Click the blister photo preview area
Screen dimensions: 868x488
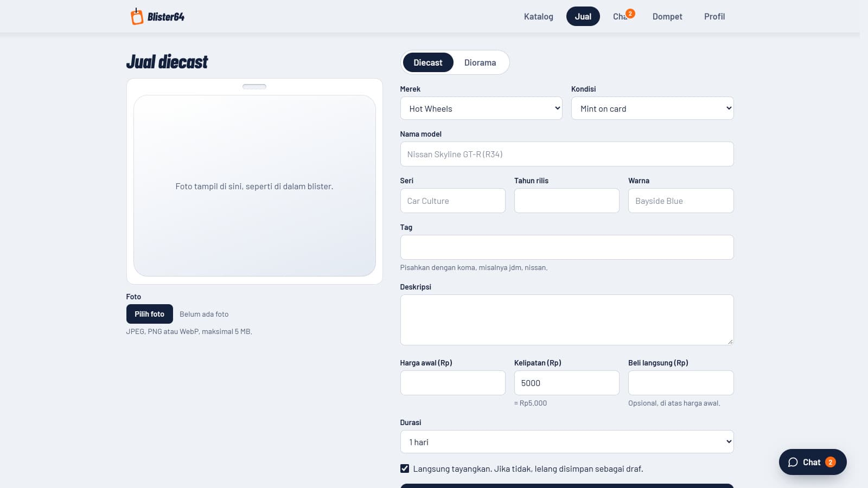pyautogui.click(x=254, y=186)
